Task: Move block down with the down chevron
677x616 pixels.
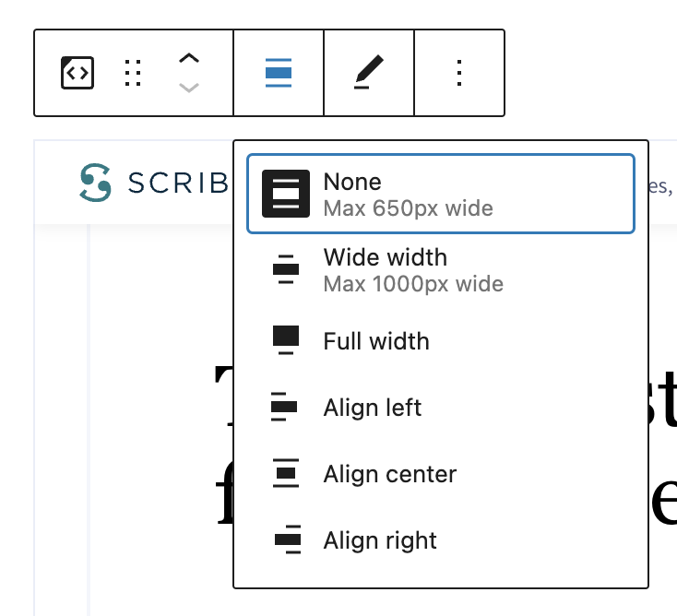Action: pos(189,88)
